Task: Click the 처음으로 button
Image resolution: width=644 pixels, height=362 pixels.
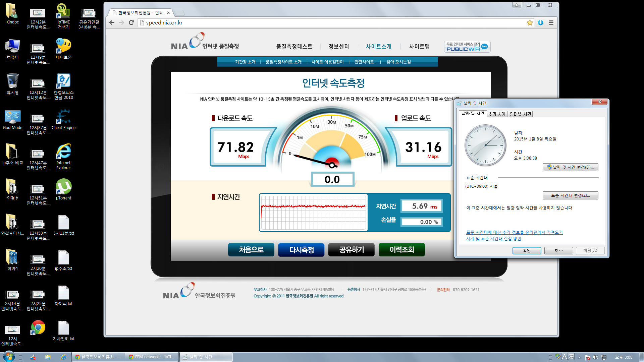Action: click(251, 250)
